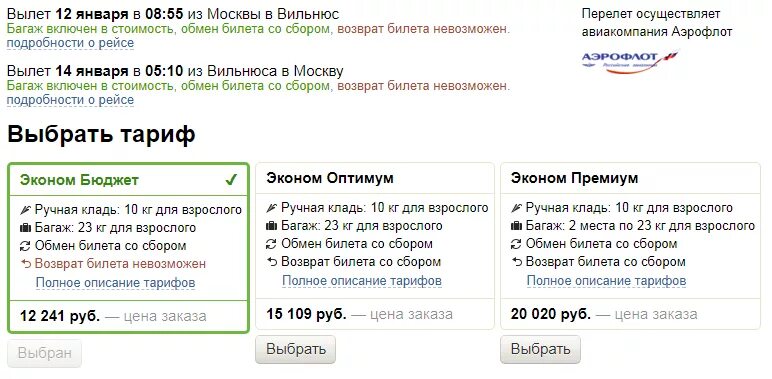Image resolution: width=772 pixels, height=379 pixels.
Task: Expand flight details for 14 января departure
Action: click(x=70, y=100)
